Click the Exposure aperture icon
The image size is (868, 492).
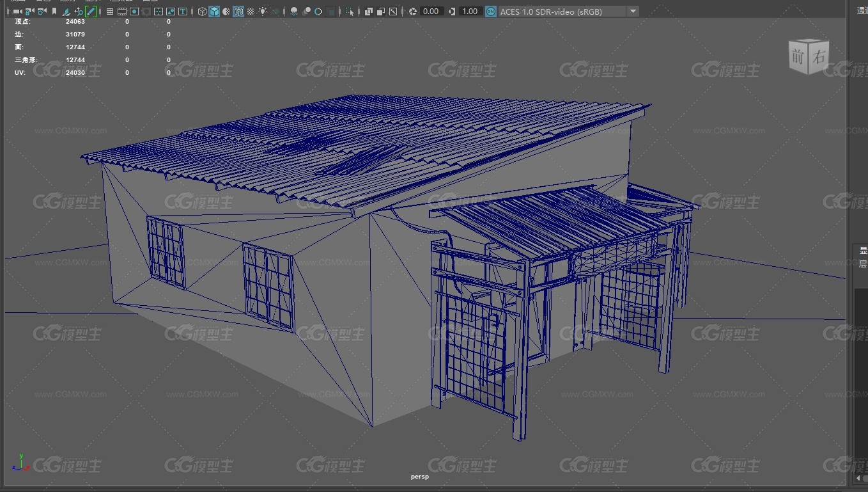click(413, 12)
